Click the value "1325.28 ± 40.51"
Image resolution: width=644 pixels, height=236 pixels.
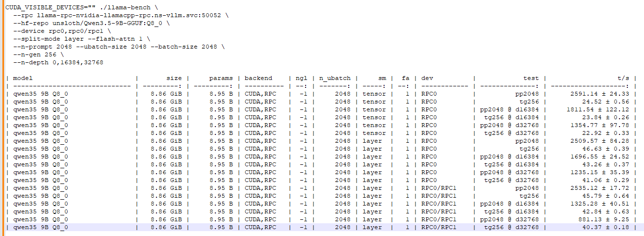(600, 204)
